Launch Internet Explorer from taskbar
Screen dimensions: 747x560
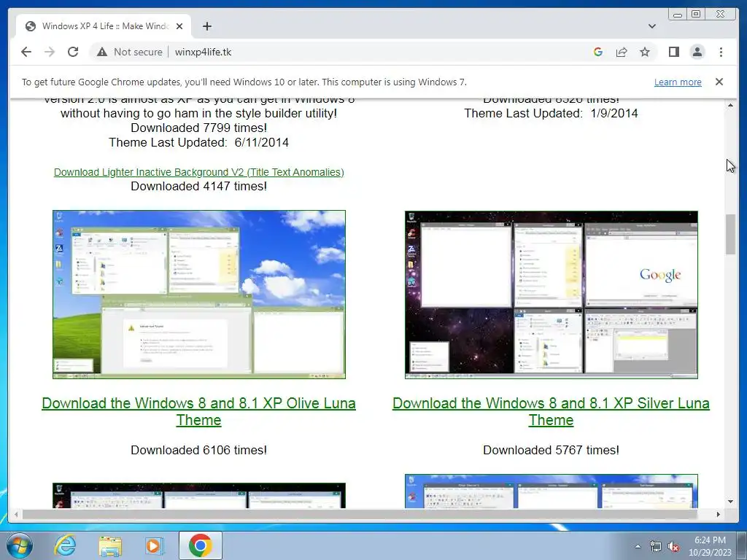(65, 545)
